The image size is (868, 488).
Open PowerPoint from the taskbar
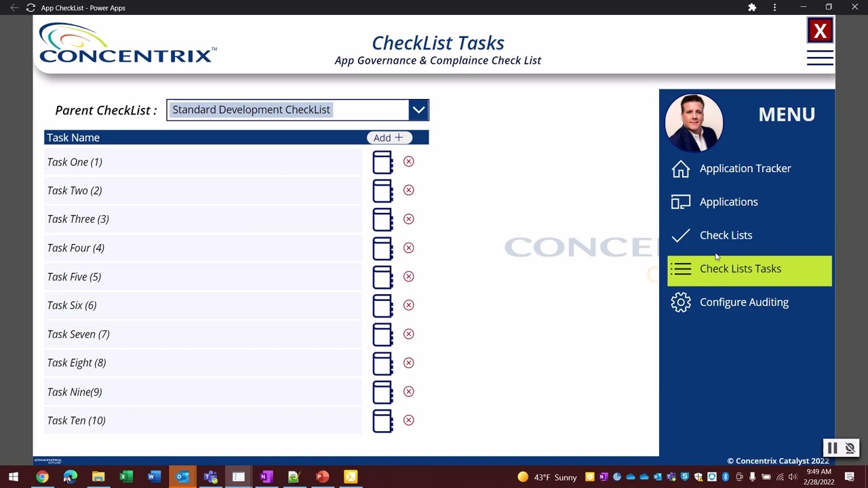tap(322, 477)
